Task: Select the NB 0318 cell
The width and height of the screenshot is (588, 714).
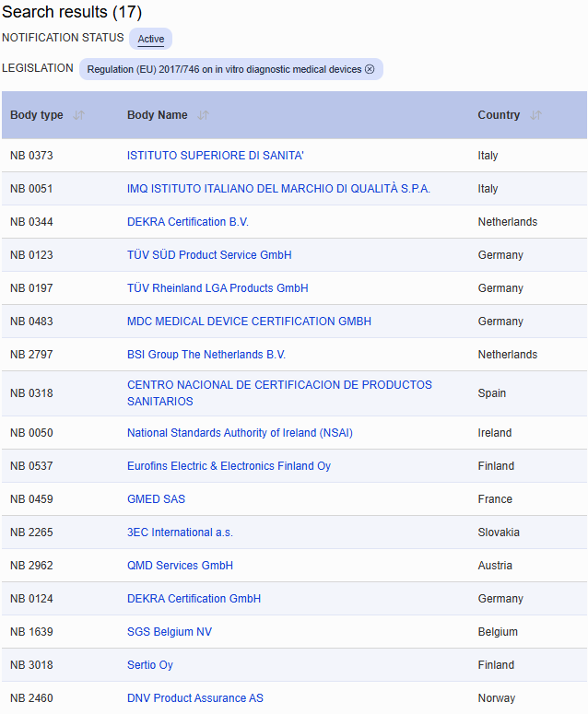Action: click(x=31, y=393)
